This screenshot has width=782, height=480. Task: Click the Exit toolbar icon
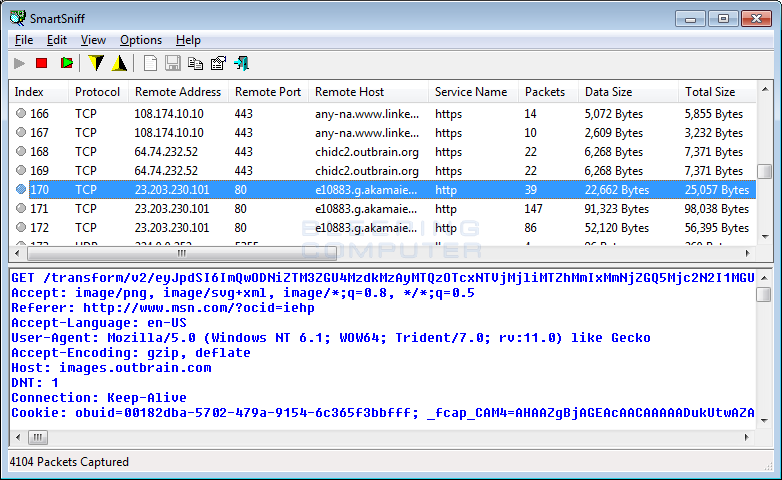[x=242, y=63]
